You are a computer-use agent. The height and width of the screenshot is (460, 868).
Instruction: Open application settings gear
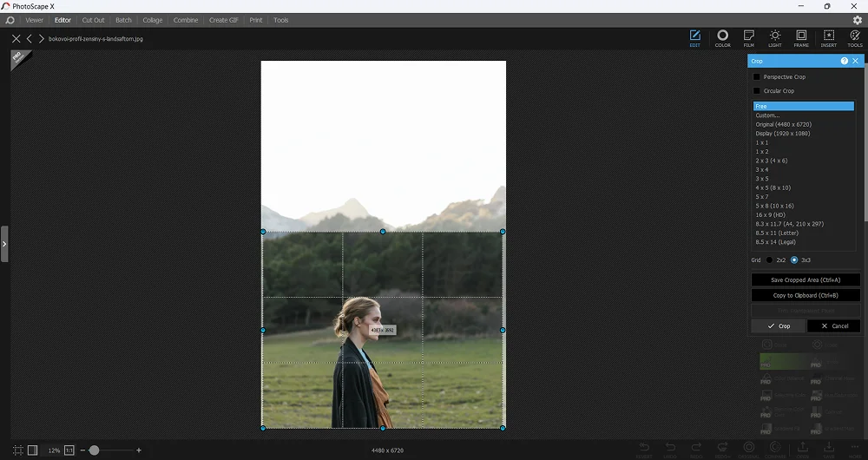point(858,20)
